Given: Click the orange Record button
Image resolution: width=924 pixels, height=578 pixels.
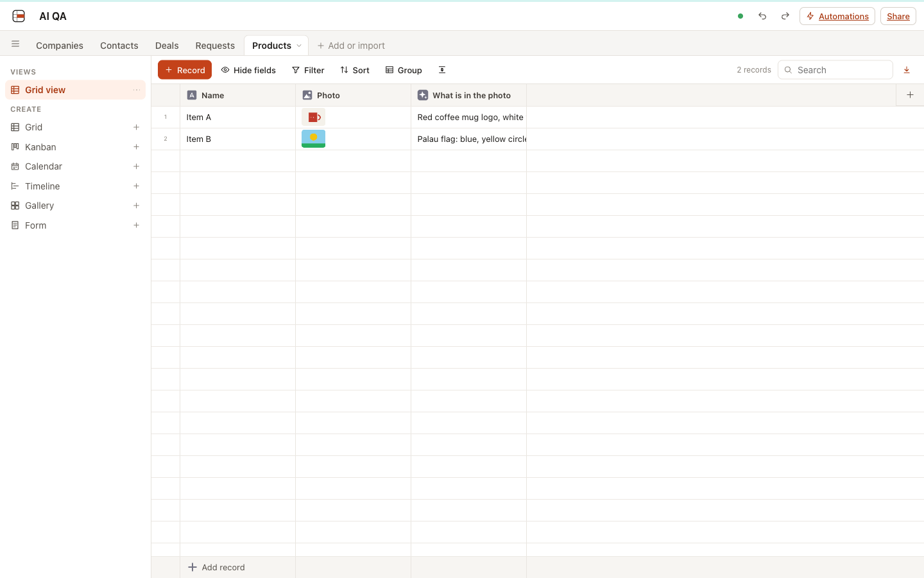Looking at the screenshot, I should point(185,70).
